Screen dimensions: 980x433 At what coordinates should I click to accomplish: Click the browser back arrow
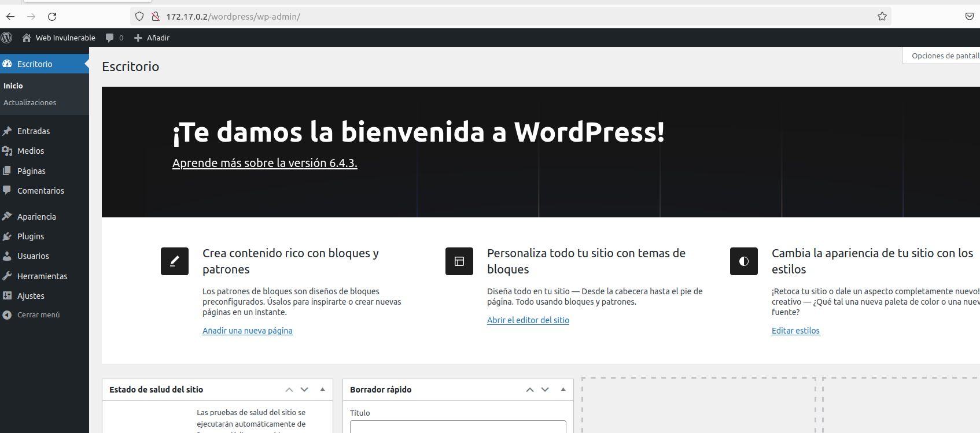[10, 17]
